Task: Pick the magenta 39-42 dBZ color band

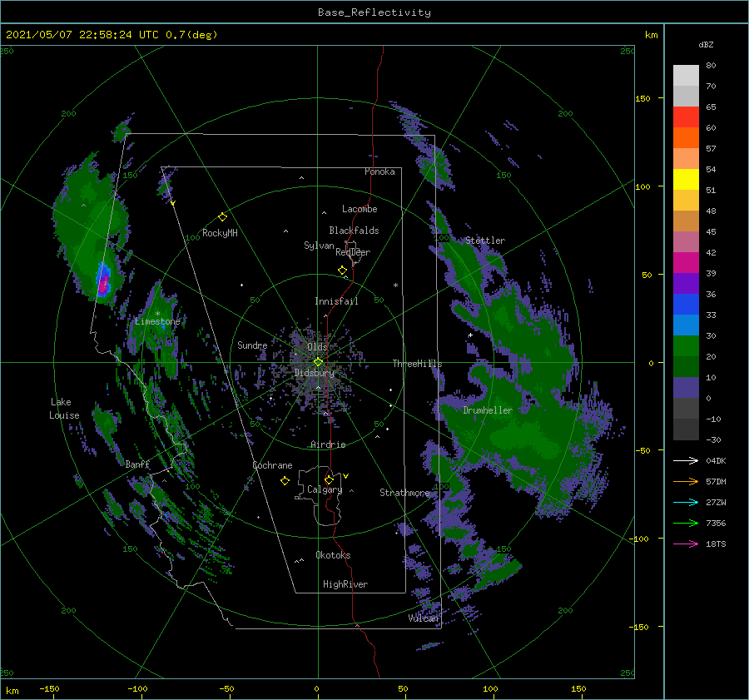Action: tap(686, 263)
